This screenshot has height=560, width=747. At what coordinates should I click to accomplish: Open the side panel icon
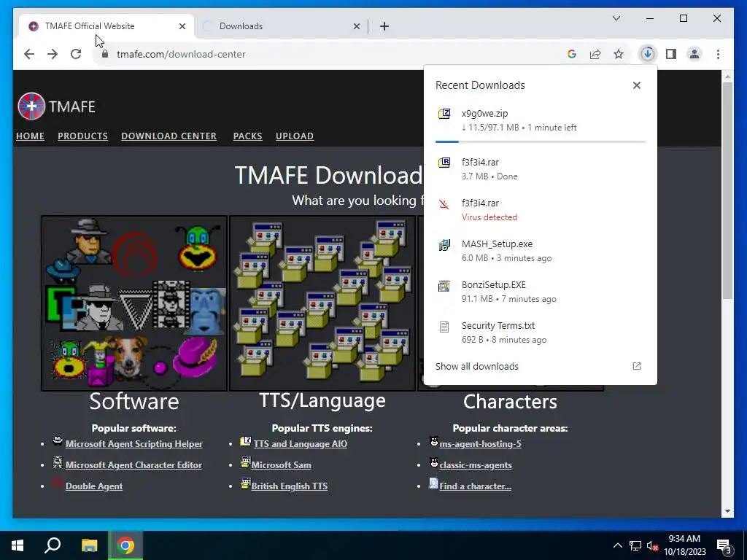point(671,54)
